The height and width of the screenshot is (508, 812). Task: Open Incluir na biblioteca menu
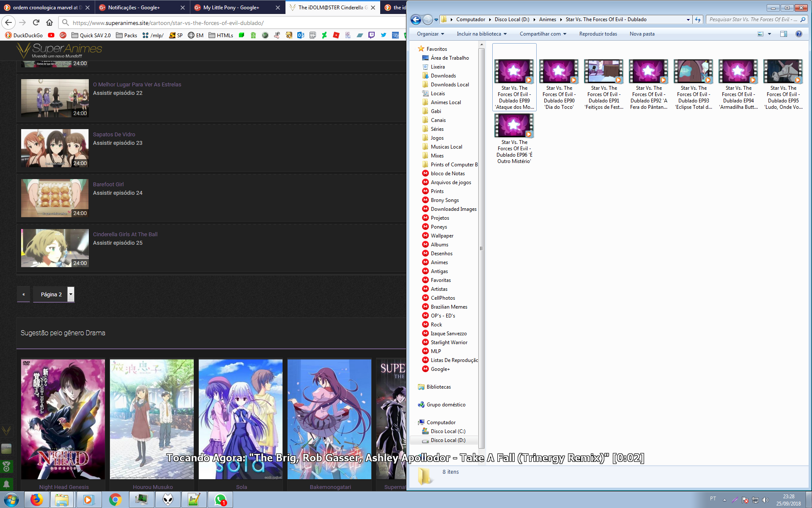[x=481, y=34]
